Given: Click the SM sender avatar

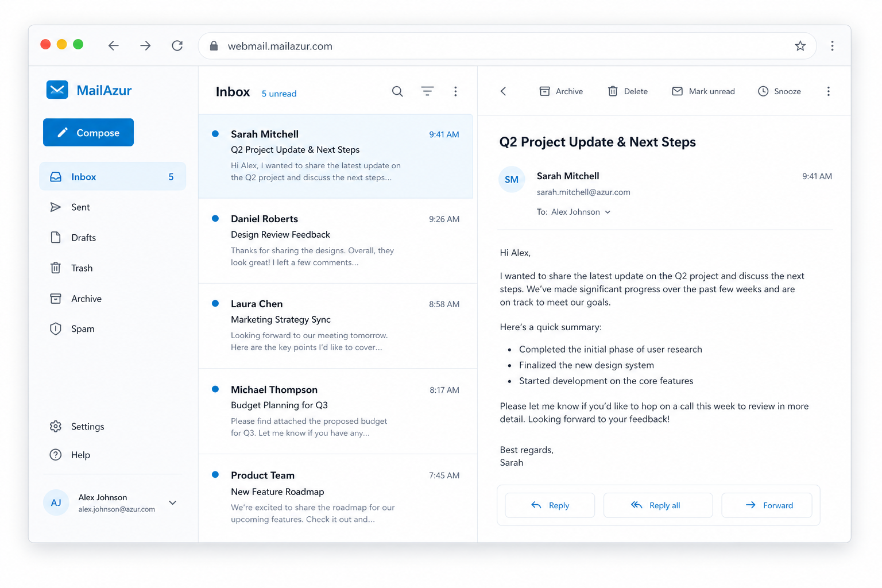Looking at the screenshot, I should 512,179.
